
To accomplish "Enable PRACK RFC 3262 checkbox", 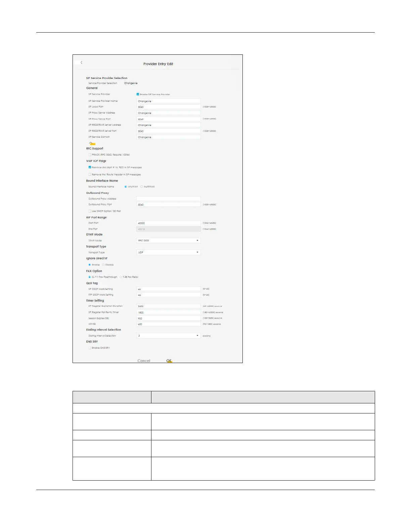I will [x=90, y=155].
